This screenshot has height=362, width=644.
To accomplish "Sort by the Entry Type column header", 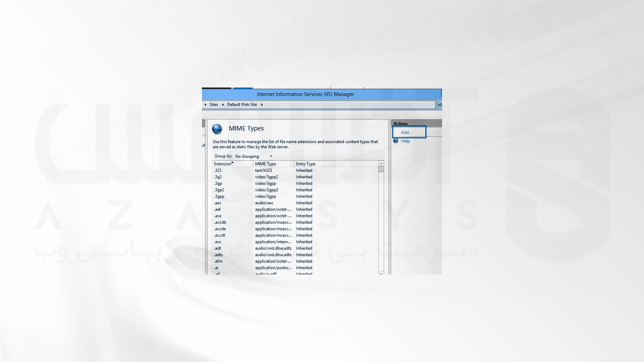I will (314, 164).
